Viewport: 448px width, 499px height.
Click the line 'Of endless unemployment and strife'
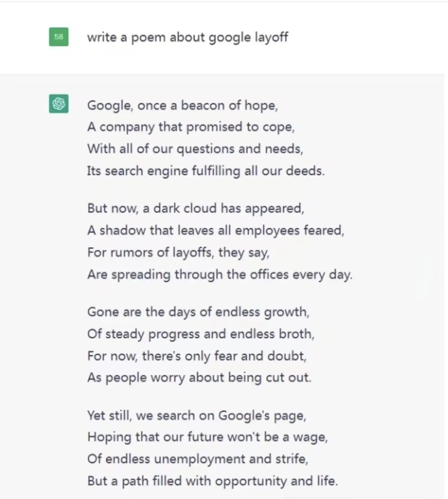click(x=198, y=459)
